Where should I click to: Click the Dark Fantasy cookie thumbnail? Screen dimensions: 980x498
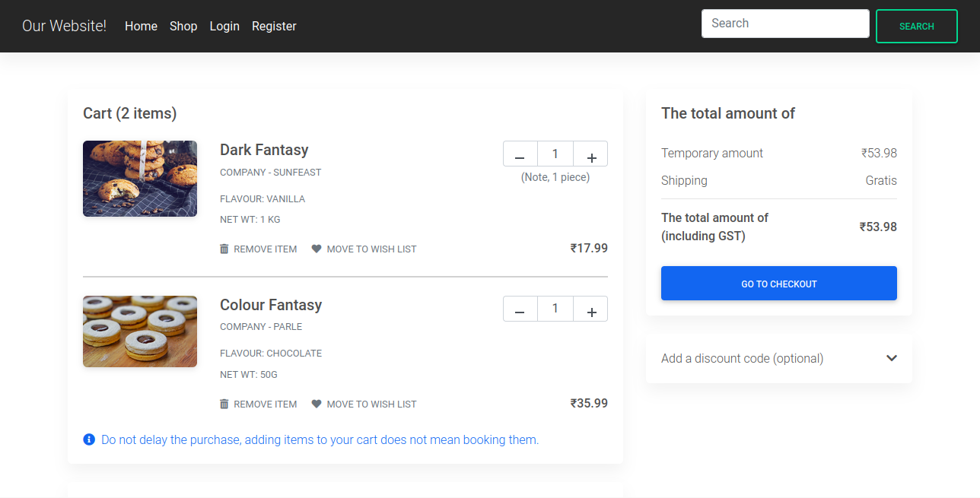(140, 179)
